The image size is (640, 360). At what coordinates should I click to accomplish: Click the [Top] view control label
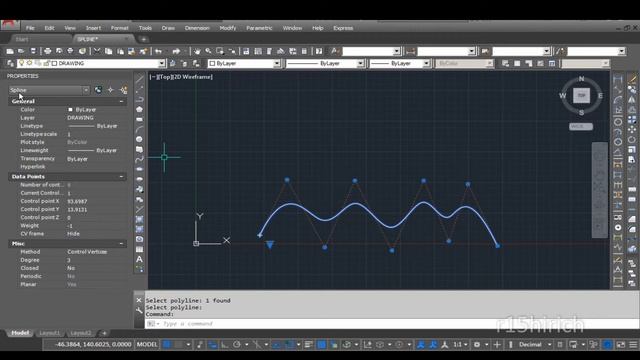click(x=165, y=77)
